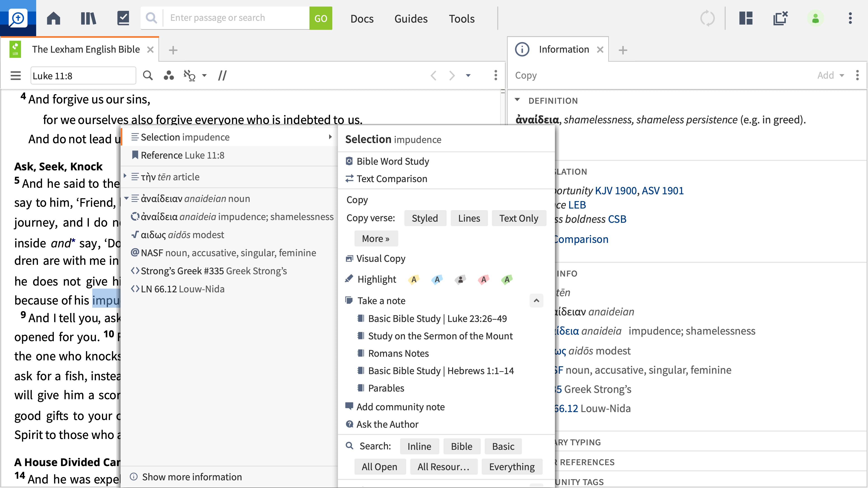Click the All Open search button
The image size is (868, 488).
coord(380,467)
